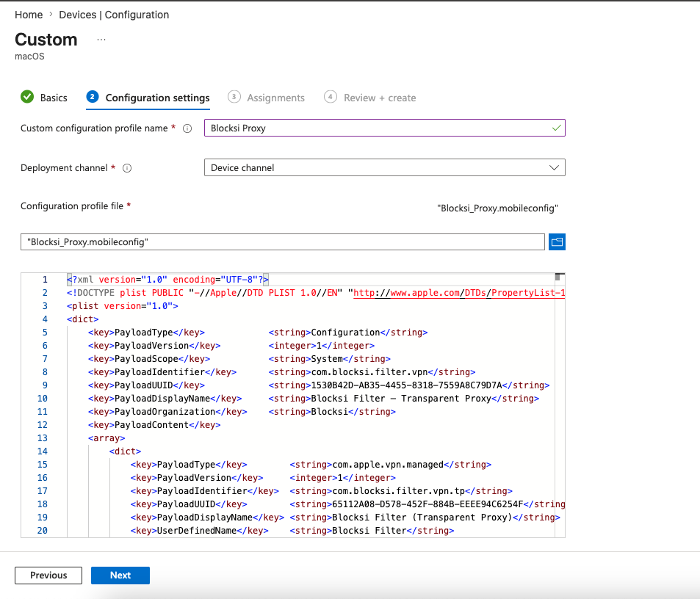Viewport: 700px width, 599px height.
Task: Click the Home breadcrumb link
Action: [29, 15]
